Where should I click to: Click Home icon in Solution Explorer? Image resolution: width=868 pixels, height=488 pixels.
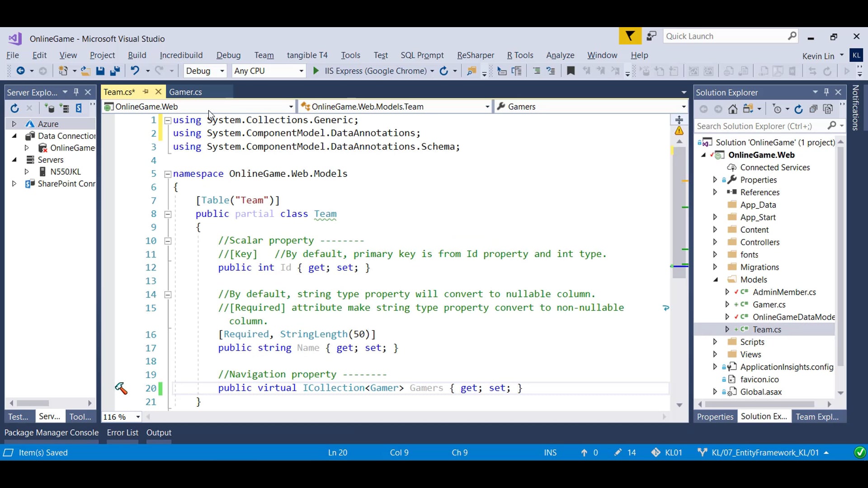733,109
